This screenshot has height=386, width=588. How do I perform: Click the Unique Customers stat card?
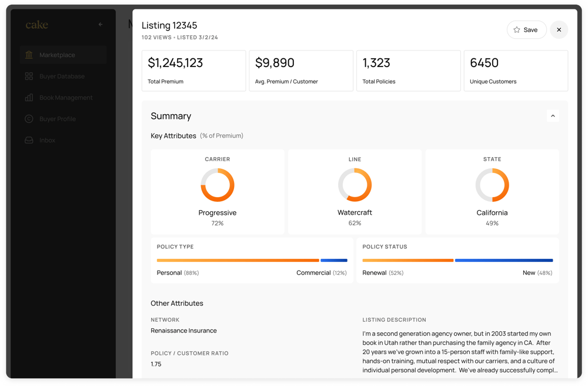pos(516,71)
